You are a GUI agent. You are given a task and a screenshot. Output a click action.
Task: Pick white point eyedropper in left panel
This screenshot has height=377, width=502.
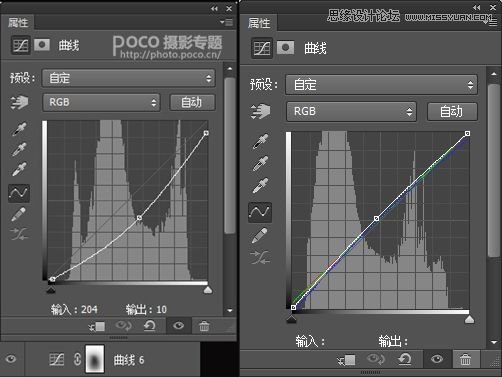[x=19, y=169]
